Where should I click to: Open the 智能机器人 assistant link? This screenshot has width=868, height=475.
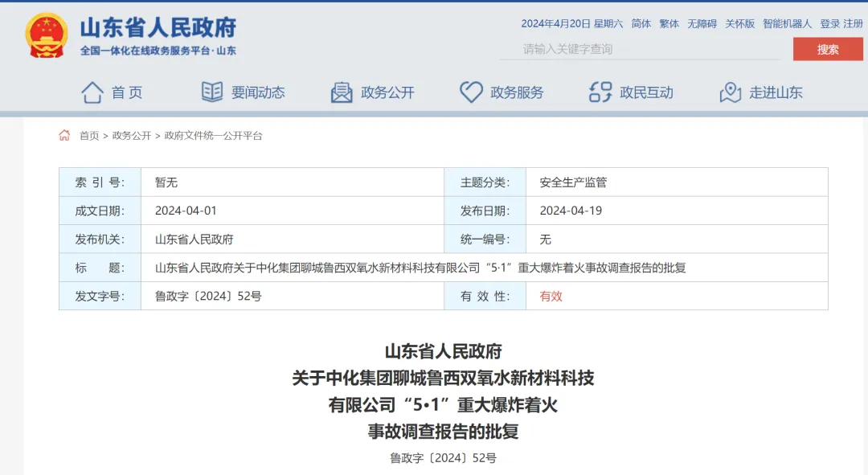coord(787,24)
